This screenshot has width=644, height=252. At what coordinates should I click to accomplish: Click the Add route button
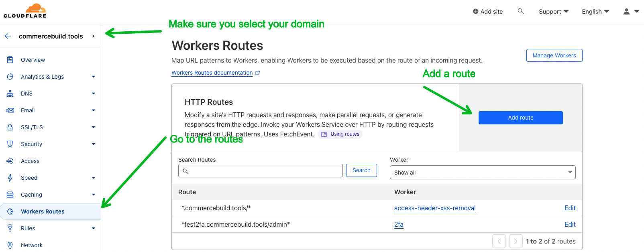521,118
